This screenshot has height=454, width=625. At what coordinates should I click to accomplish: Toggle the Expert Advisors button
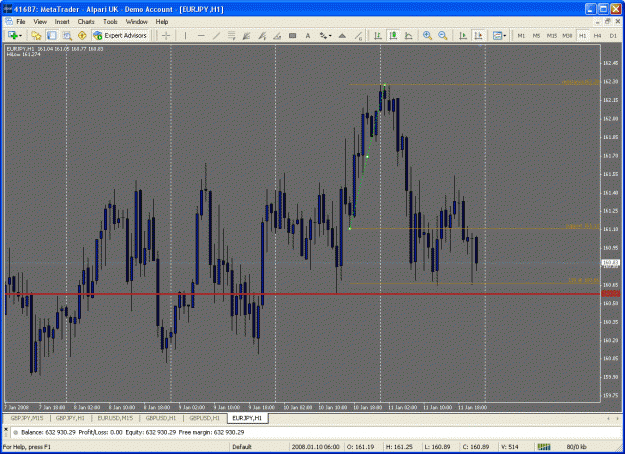click(120, 35)
